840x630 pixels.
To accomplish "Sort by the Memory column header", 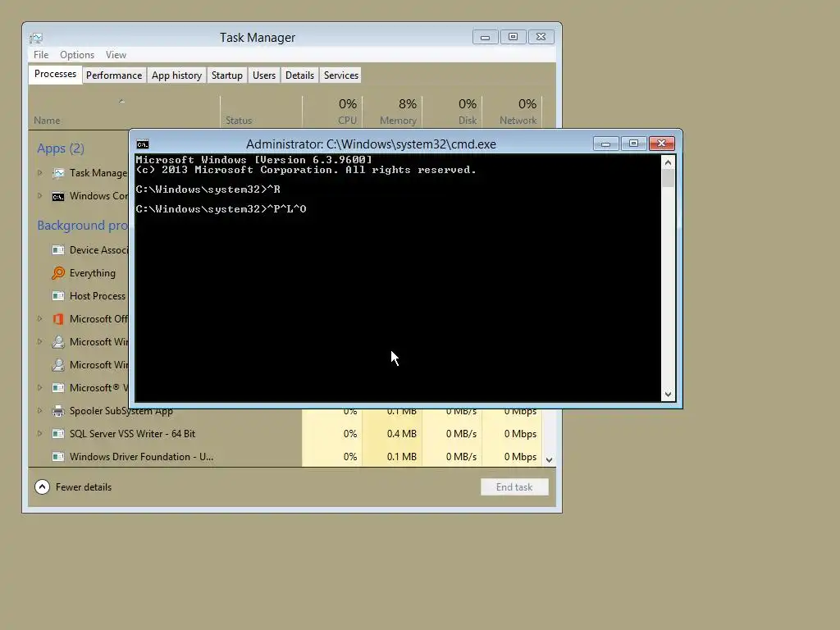I will pyautogui.click(x=393, y=112).
